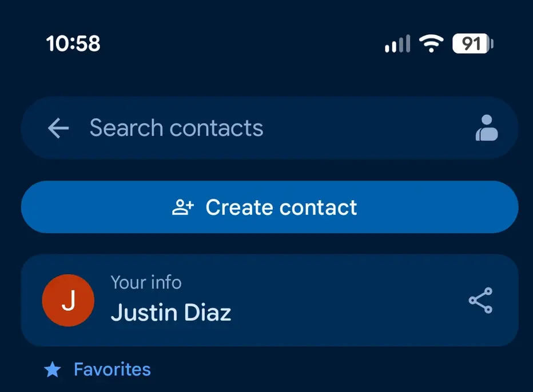The height and width of the screenshot is (392, 533).
Task: Open the Justin Diaz name entry
Action: 171,313
